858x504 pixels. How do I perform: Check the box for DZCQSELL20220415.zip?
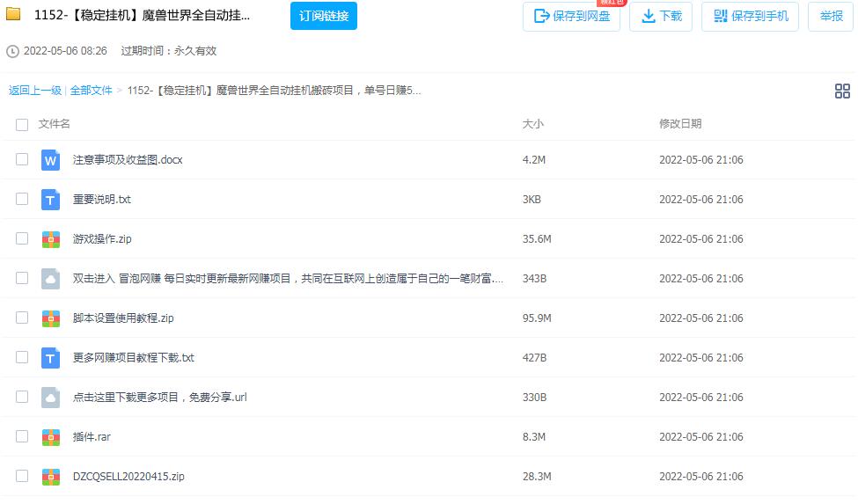tap(22, 476)
